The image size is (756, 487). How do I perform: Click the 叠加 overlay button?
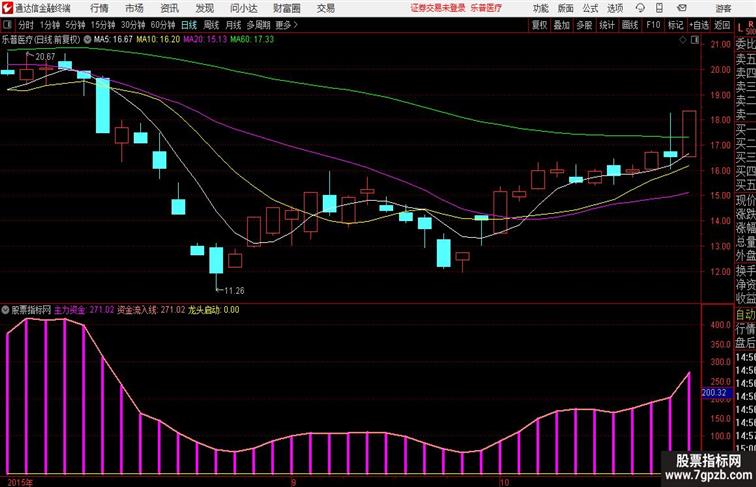[x=562, y=25]
